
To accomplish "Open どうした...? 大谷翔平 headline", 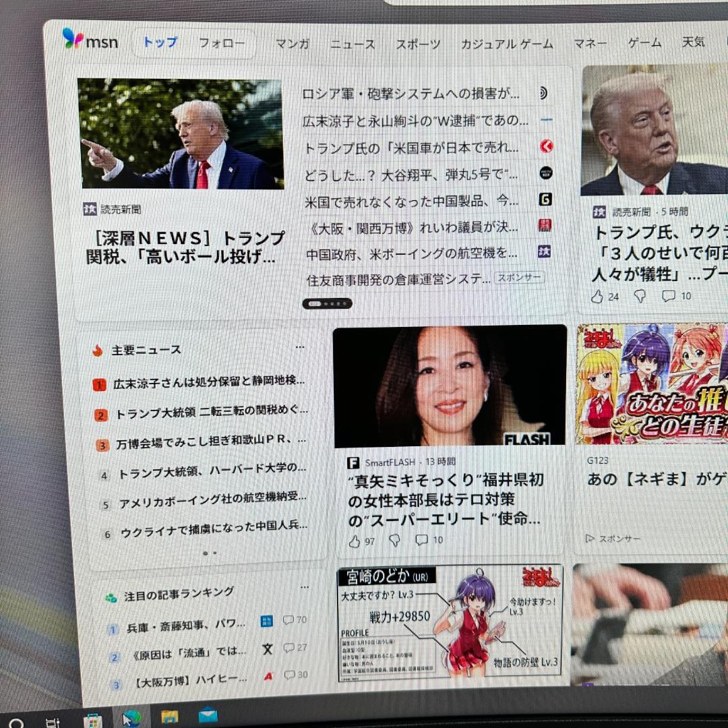I will (411, 175).
